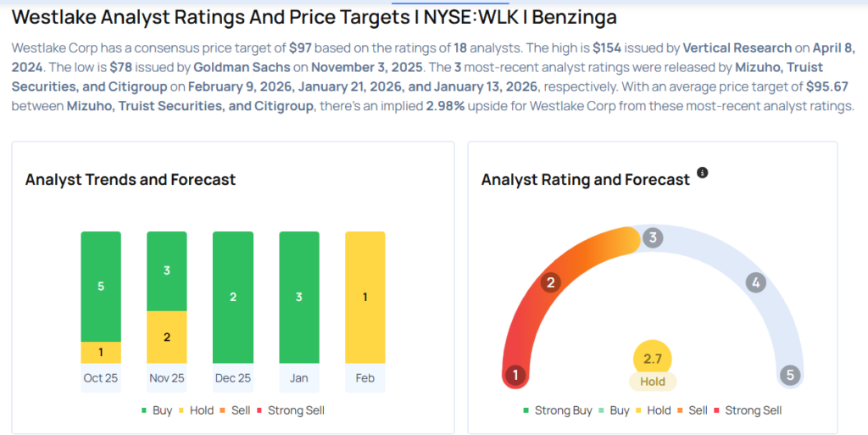Click the 2.7 rating score circle
This screenshot has width=868, height=435.
point(653,359)
